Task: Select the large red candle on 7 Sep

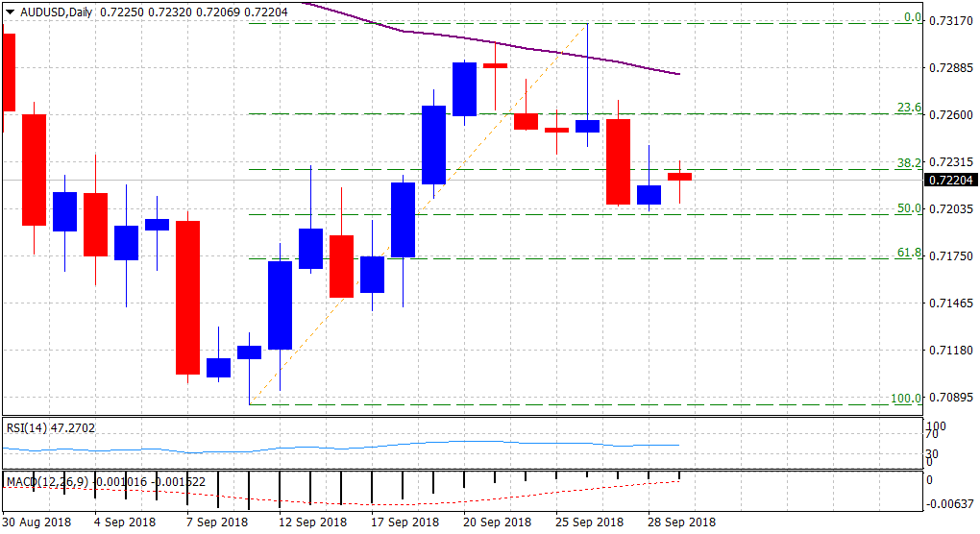Action: click(187, 298)
